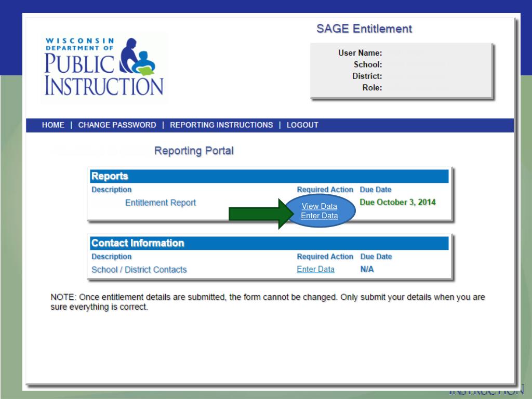Click Due Date column header in Contact Information
The width and height of the screenshot is (532, 399).
376,257
